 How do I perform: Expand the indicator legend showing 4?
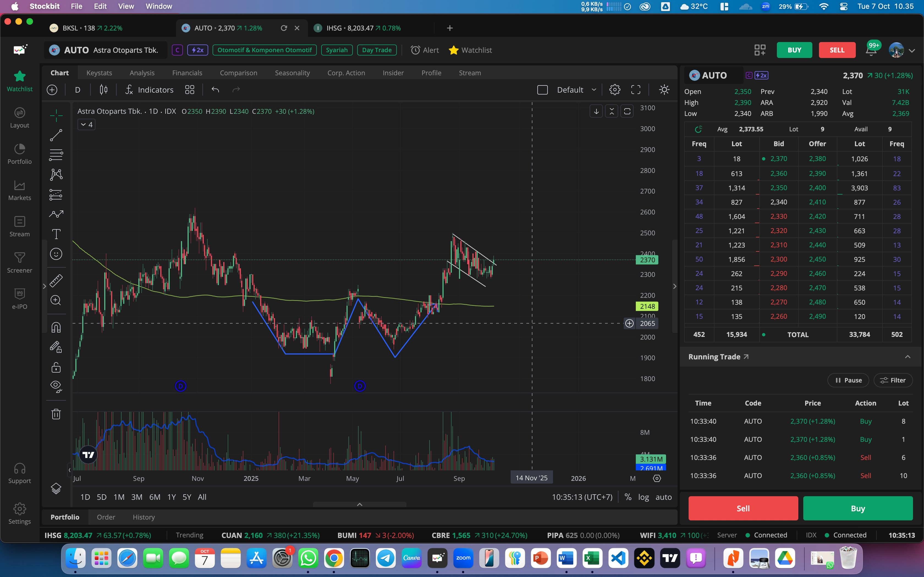86,124
